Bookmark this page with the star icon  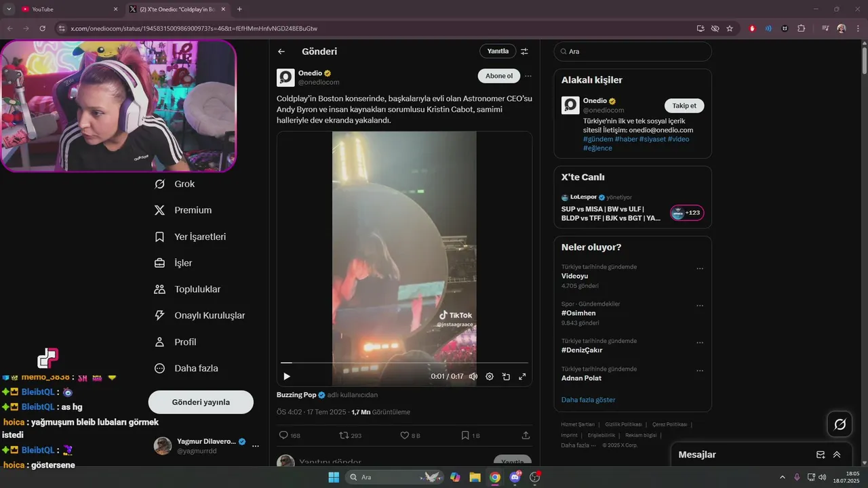coord(730,28)
